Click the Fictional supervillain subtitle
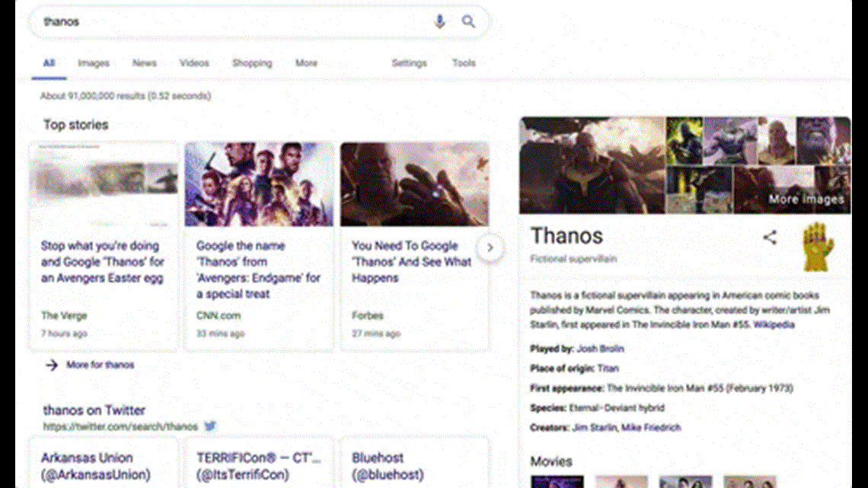The image size is (868, 488). 573,259
